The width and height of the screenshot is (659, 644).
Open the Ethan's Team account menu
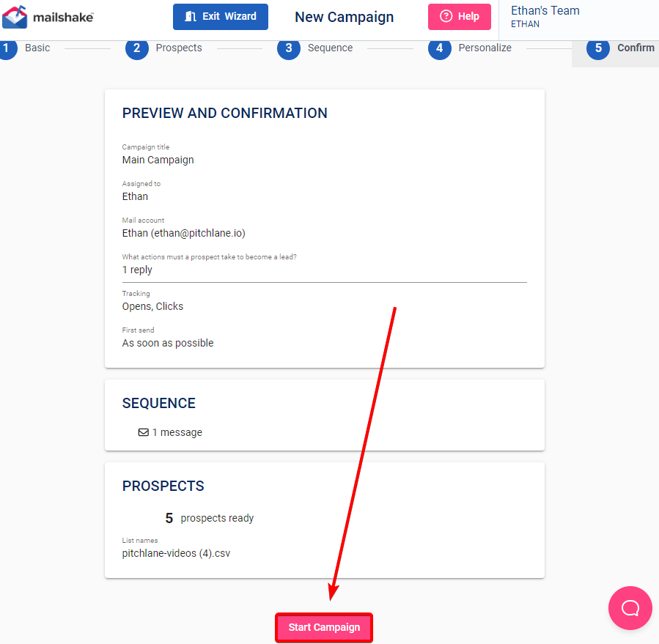tap(545, 17)
